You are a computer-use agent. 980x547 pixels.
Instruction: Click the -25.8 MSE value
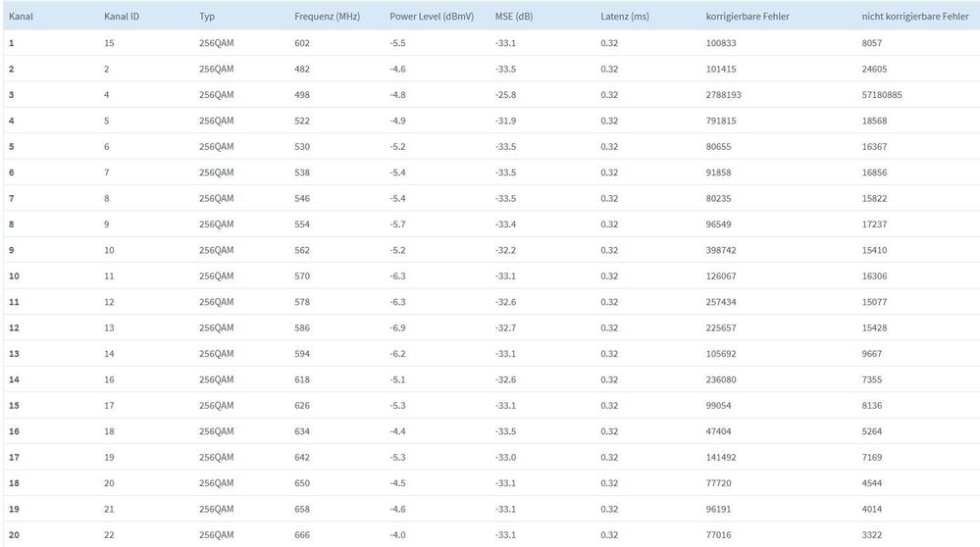click(507, 95)
